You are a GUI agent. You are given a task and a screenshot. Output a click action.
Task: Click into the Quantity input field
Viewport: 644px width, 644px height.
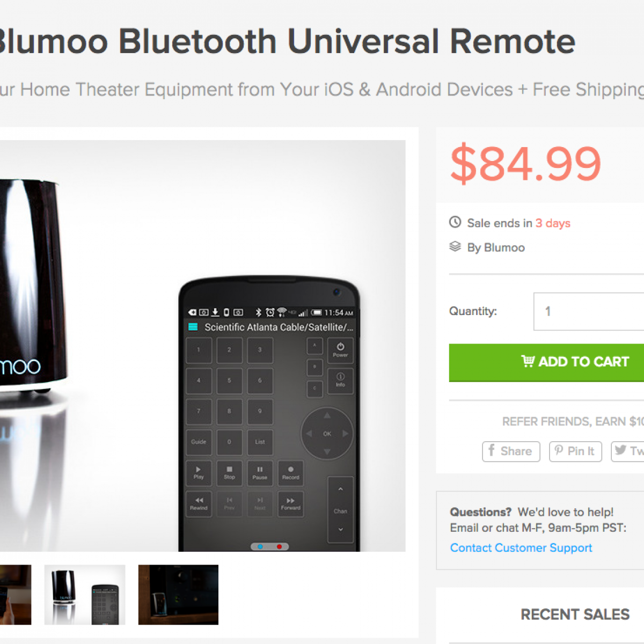click(x=589, y=311)
